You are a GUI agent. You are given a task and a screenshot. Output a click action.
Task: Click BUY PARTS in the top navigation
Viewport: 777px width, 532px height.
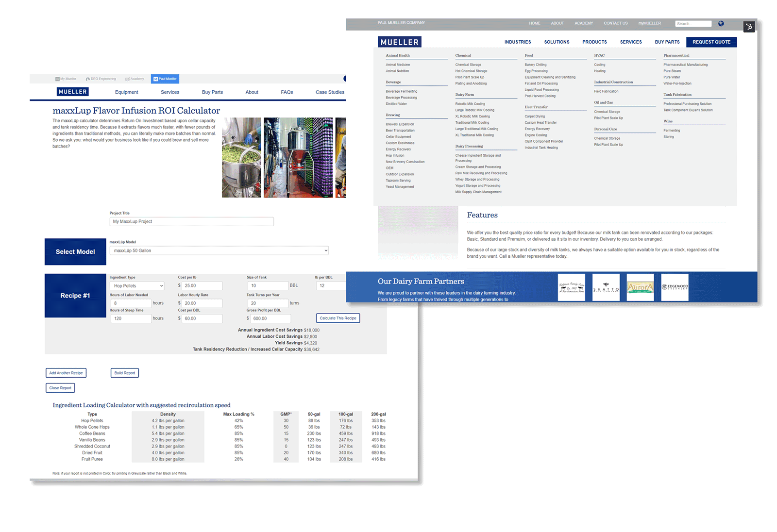pos(667,42)
